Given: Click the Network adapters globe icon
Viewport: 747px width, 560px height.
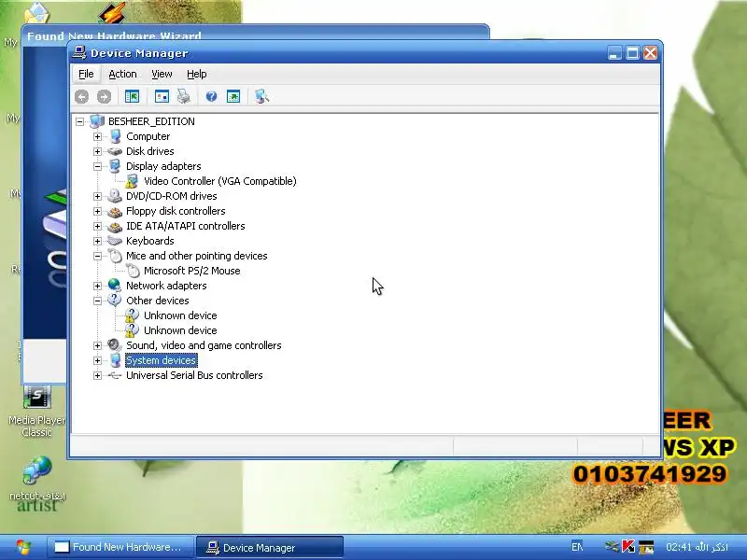Looking at the screenshot, I should (114, 286).
